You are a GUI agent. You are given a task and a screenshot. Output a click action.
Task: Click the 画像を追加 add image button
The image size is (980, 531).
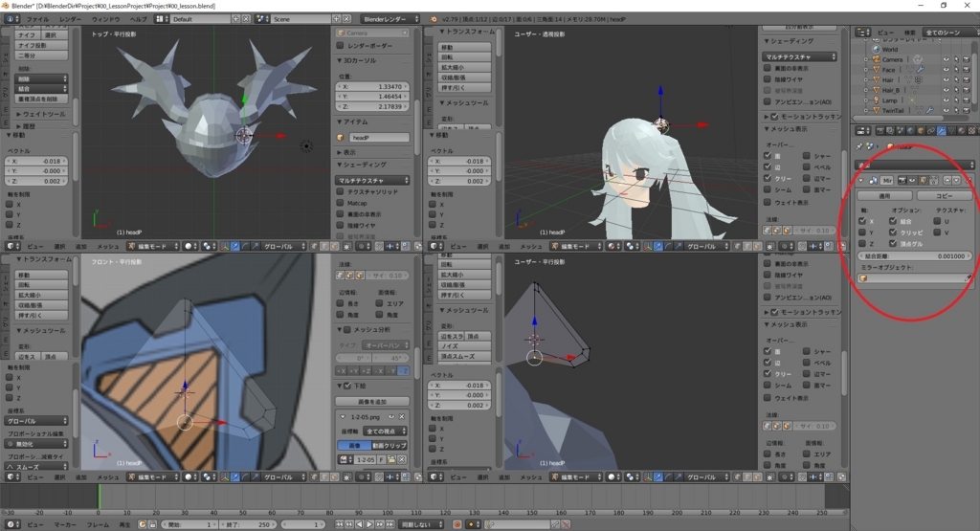pos(372,402)
